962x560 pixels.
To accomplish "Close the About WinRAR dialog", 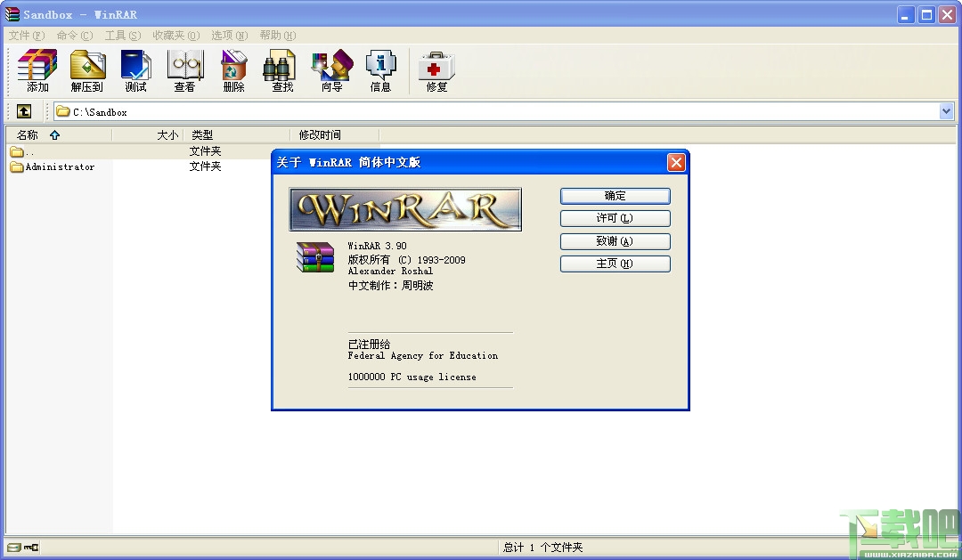I will point(676,163).
